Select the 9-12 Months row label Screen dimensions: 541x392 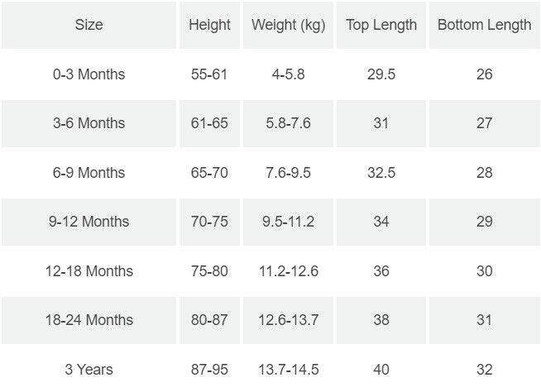[89, 222]
